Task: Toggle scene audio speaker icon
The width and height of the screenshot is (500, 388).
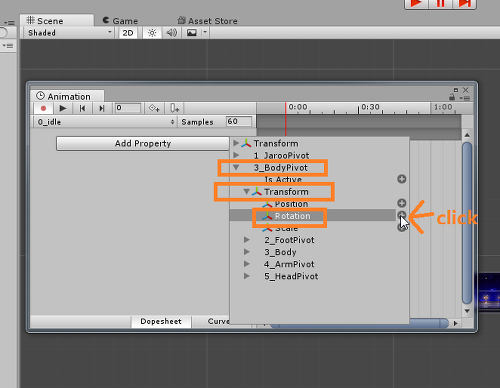Action: tap(172, 33)
